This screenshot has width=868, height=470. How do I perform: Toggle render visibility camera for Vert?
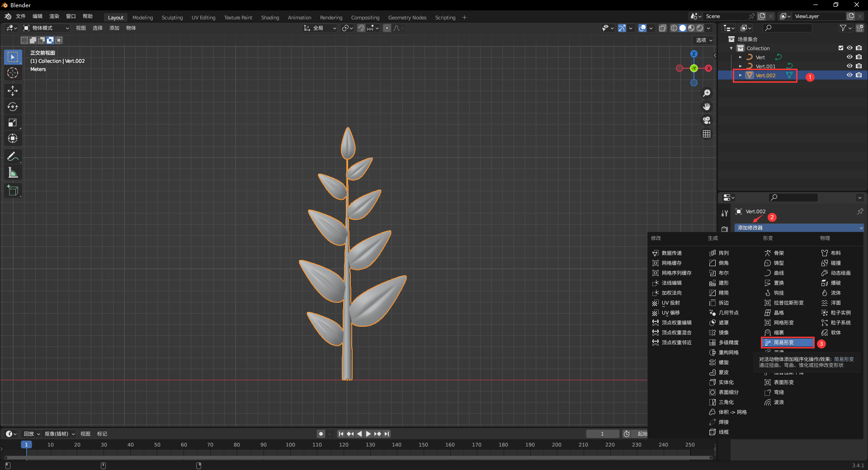(859, 57)
